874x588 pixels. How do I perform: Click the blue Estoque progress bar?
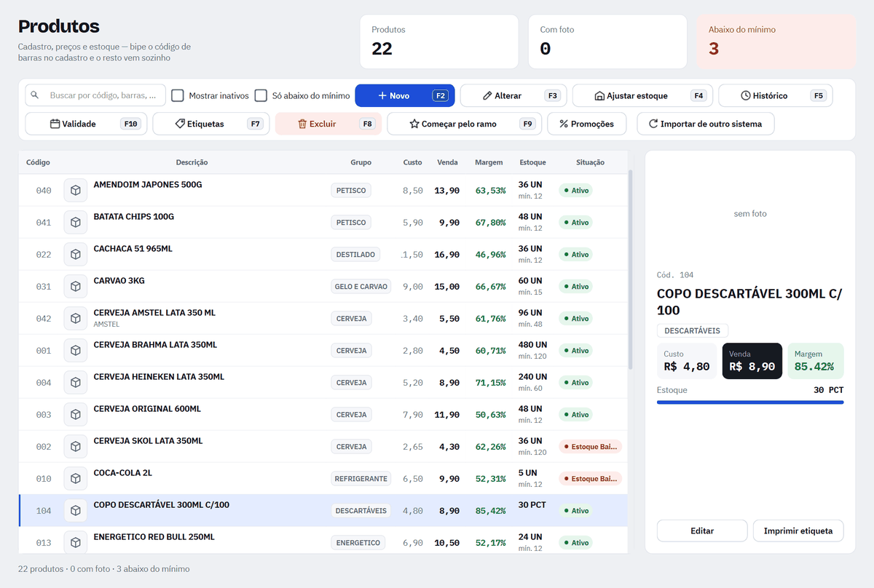coord(750,402)
